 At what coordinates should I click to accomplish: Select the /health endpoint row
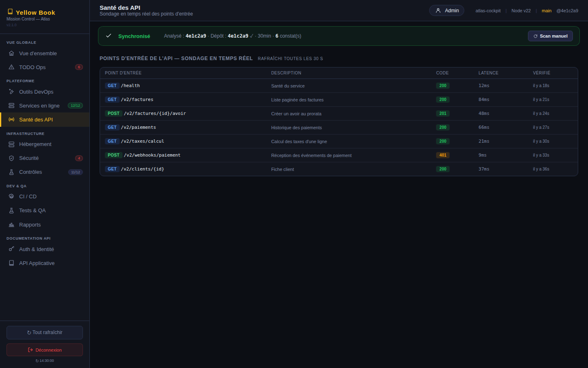[339, 85]
